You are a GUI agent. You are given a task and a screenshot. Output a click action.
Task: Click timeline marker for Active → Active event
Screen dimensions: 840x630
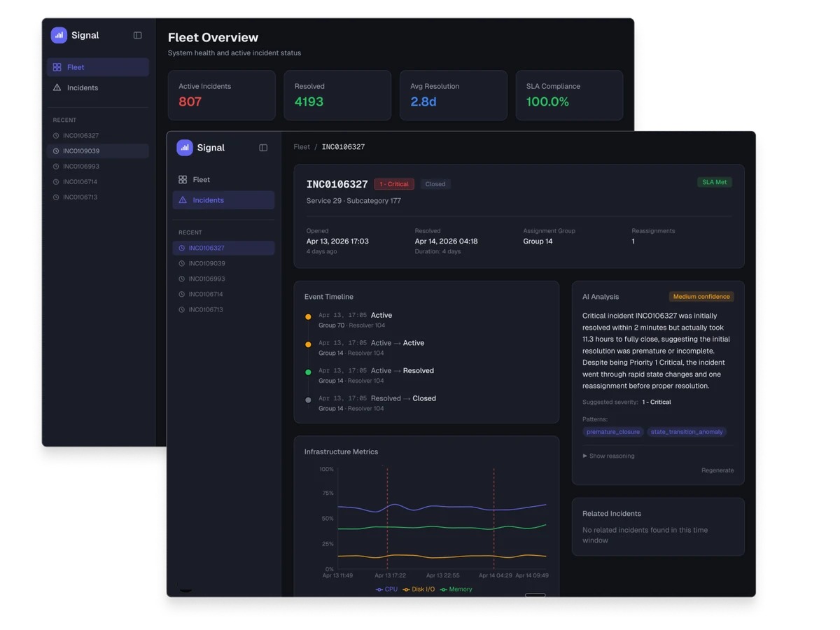click(308, 344)
